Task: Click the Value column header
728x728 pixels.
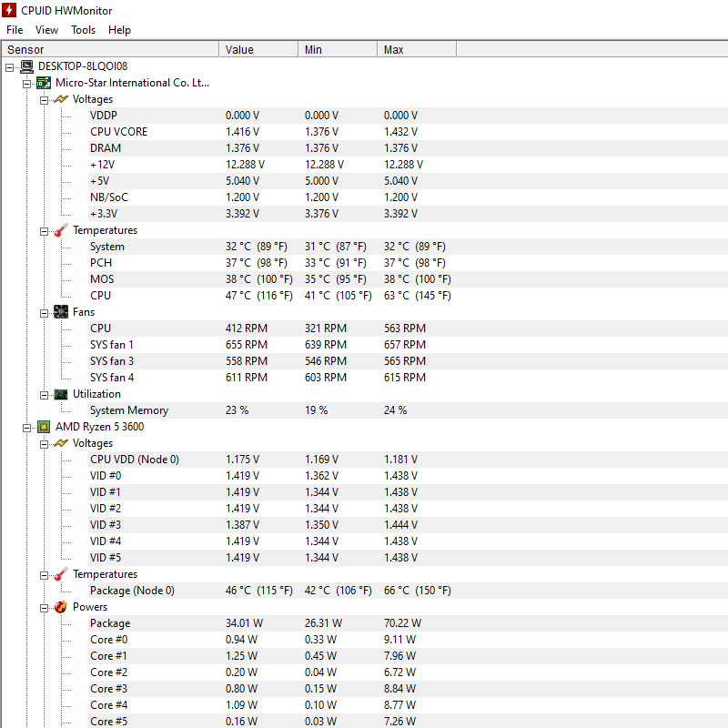Action: (258, 49)
